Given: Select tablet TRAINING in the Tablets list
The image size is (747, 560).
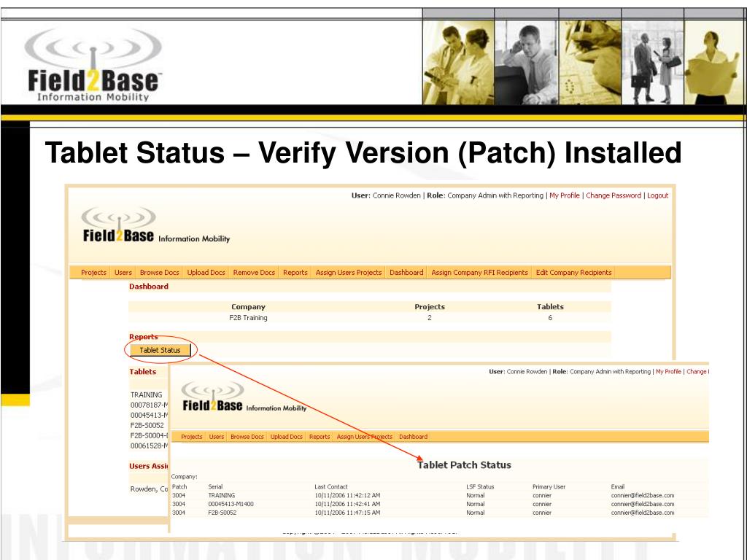Looking at the screenshot, I should click(x=146, y=394).
